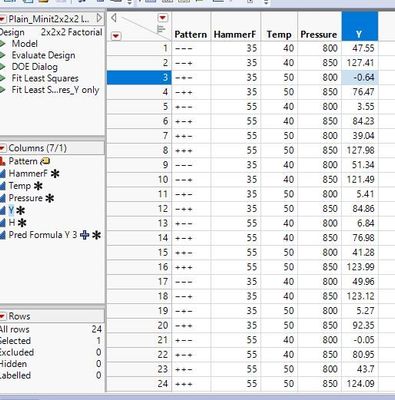Select H in the Columns list
The image size is (395, 400).
(x=12, y=223)
